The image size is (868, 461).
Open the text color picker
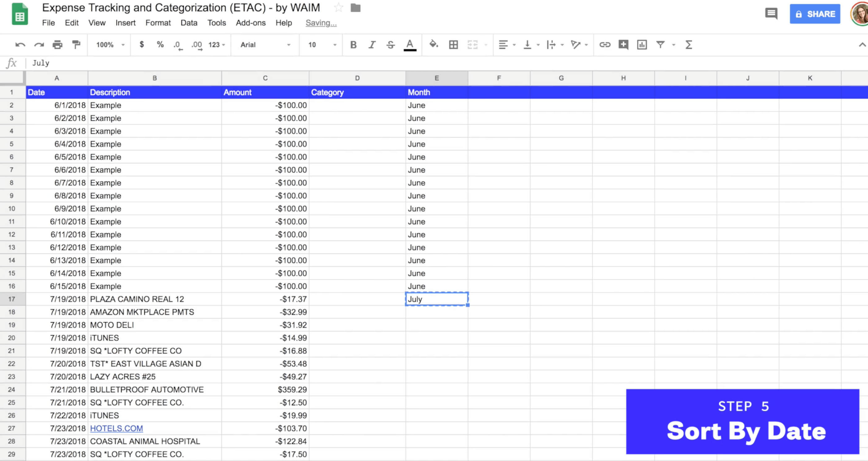[x=410, y=45]
